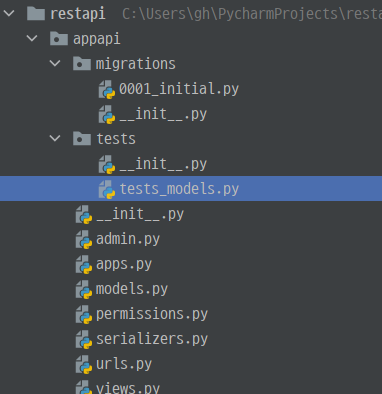Click the Python icon of serializers.py

click(84, 339)
